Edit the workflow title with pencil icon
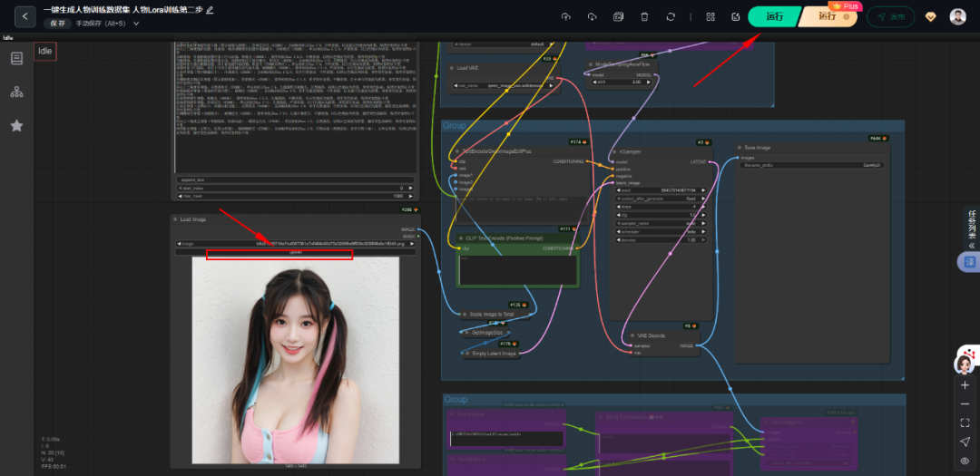This screenshot has height=476, width=980. tap(210, 10)
